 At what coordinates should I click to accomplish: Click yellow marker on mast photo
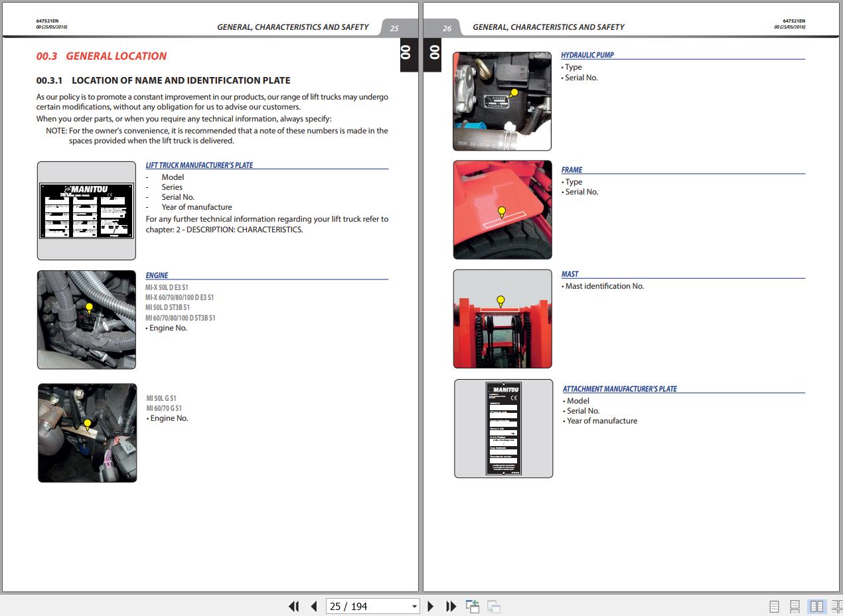500,301
